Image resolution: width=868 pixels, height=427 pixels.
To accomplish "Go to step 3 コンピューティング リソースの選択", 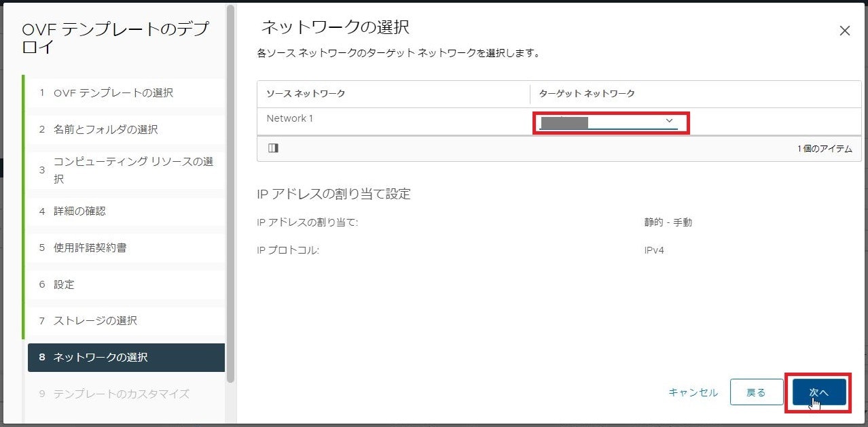I will coord(125,170).
